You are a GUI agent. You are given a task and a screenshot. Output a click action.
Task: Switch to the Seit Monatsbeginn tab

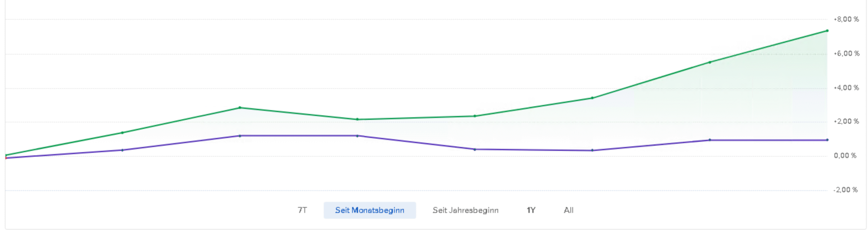click(x=369, y=210)
